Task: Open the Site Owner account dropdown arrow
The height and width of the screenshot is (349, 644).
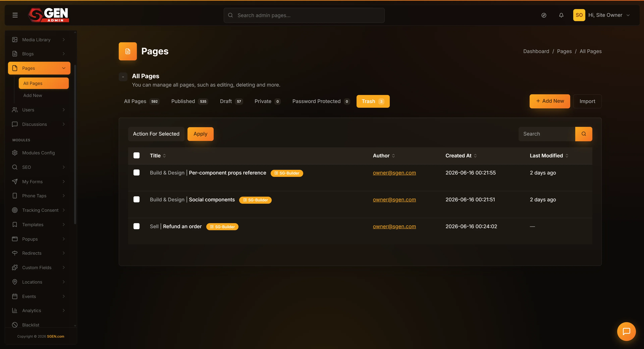Action: click(x=628, y=15)
